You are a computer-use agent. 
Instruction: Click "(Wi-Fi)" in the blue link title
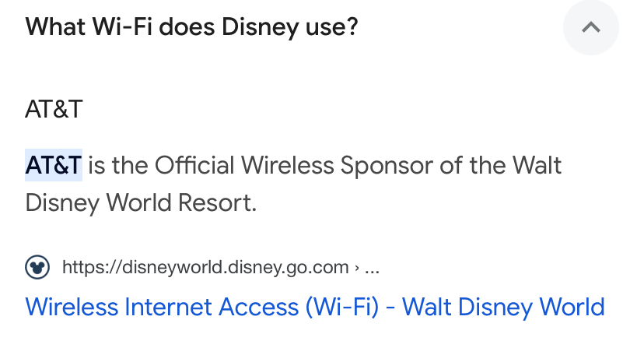point(341,306)
